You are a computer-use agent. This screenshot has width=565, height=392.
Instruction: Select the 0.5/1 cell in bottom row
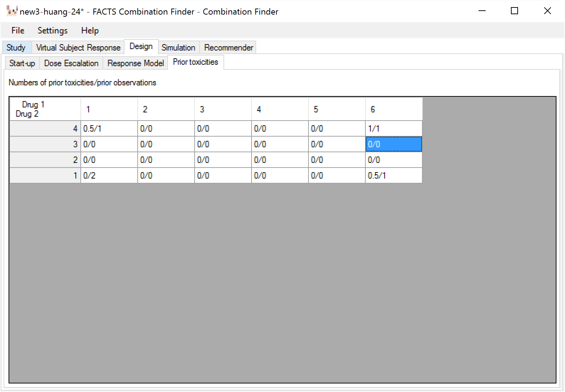click(394, 175)
